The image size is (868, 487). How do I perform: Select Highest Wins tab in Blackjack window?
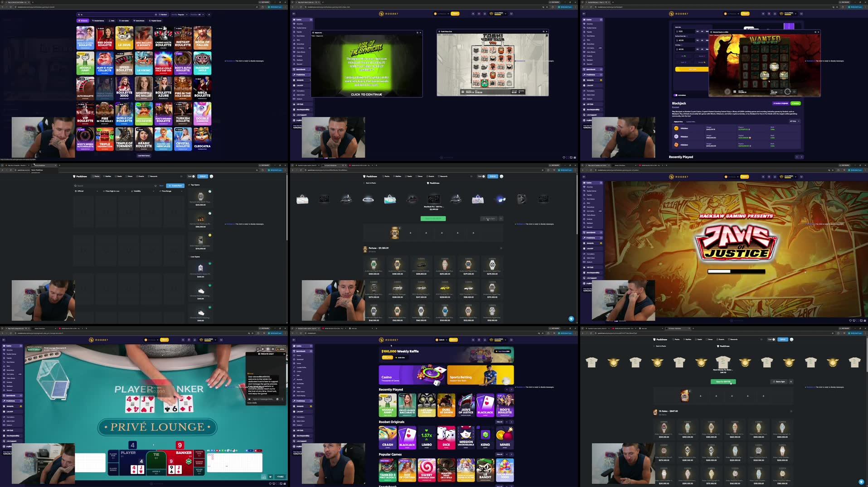click(x=678, y=121)
